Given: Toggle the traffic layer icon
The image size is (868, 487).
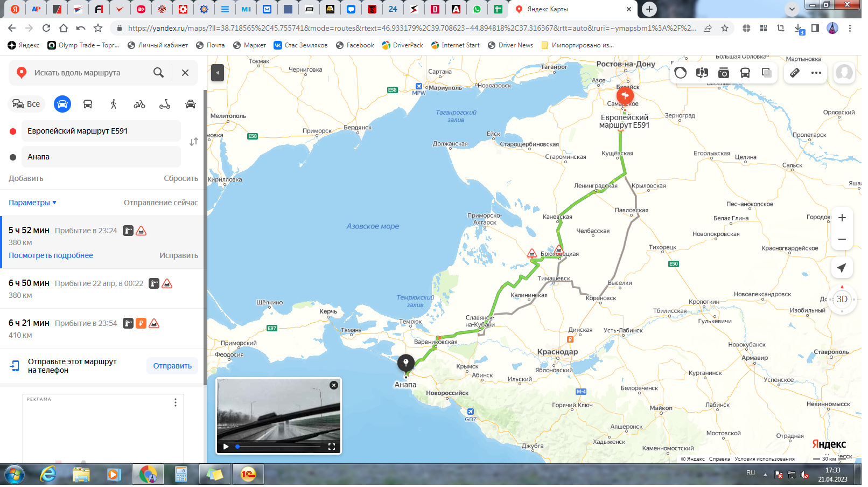Looking at the screenshot, I should click(x=681, y=73).
